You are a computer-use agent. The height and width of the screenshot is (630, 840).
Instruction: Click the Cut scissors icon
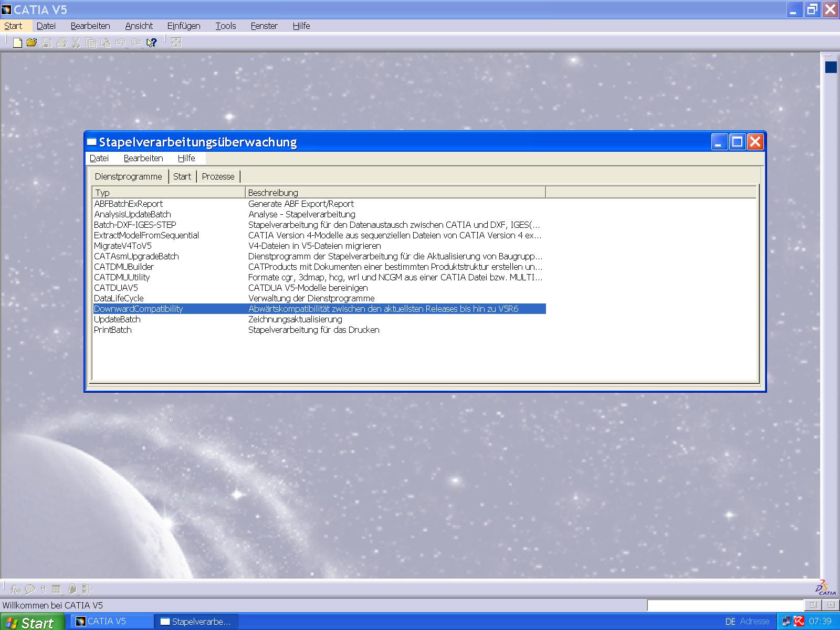pyautogui.click(x=76, y=43)
